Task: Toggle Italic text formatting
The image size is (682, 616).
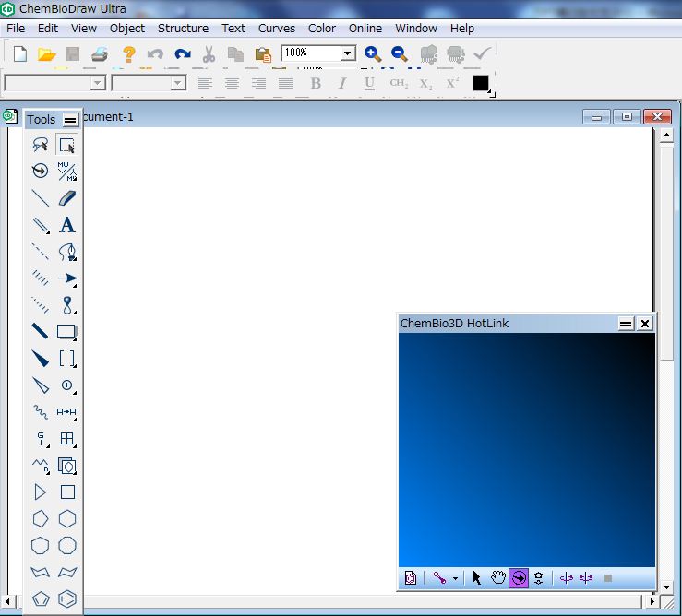Action: 342,83
